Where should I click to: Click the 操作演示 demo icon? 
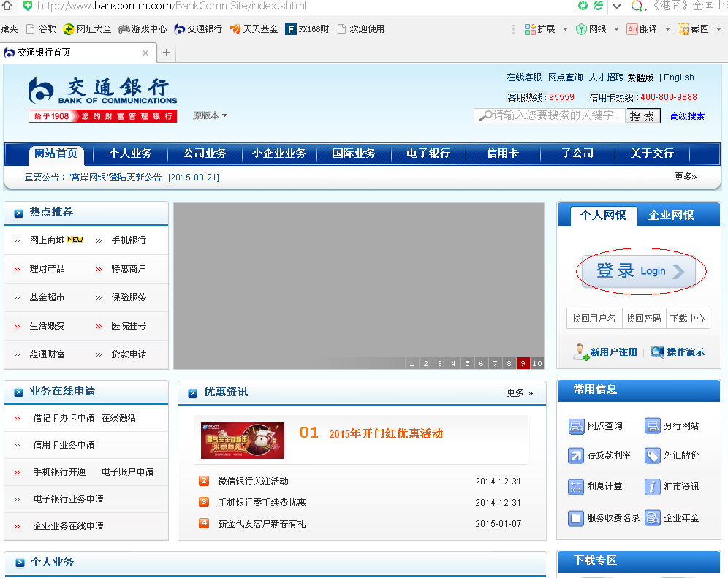[x=657, y=352]
